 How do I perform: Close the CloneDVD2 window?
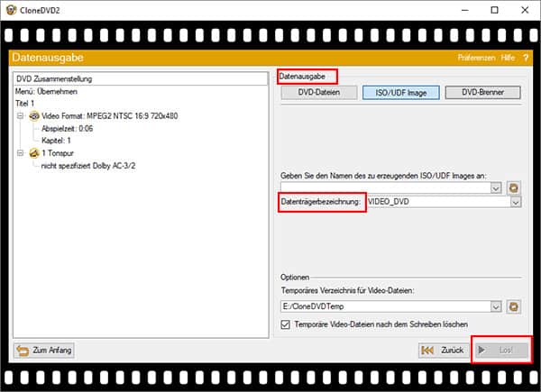point(525,10)
